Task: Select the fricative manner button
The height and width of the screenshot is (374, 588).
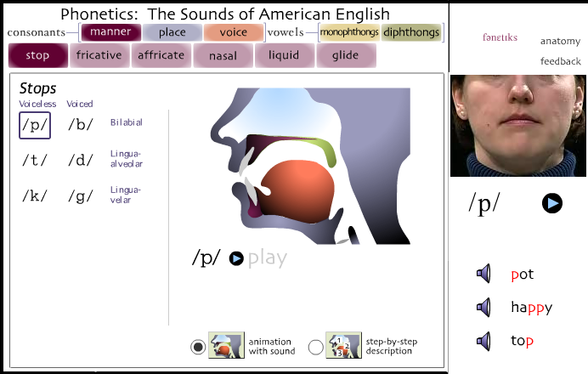Action: 99,55
